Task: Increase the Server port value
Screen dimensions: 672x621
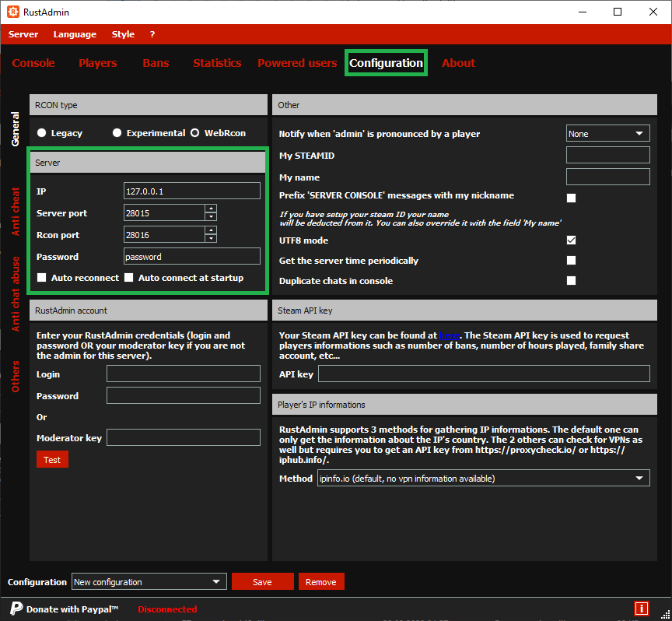Action: (x=211, y=209)
